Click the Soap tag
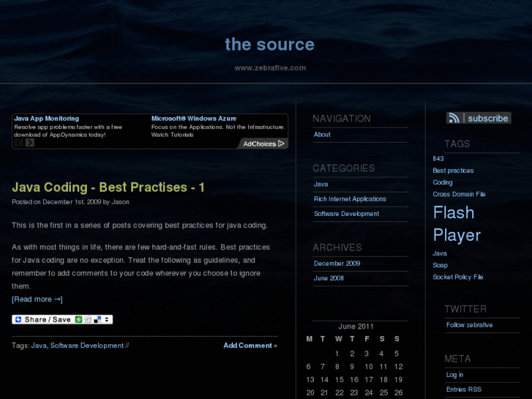 pos(440,265)
